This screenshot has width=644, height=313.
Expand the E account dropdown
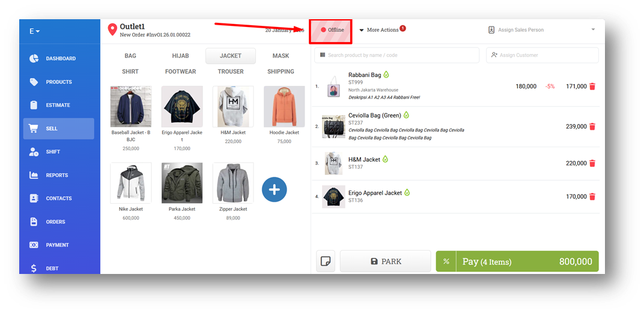[x=34, y=31]
